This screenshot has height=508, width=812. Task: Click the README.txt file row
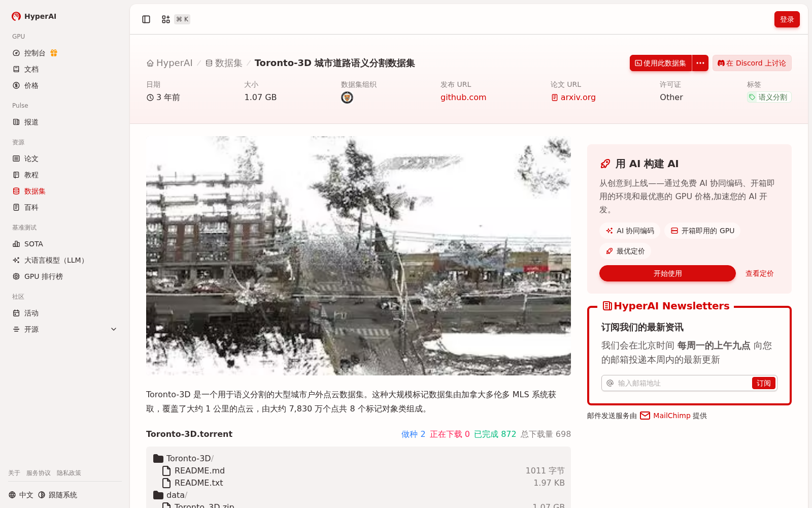pos(358,483)
